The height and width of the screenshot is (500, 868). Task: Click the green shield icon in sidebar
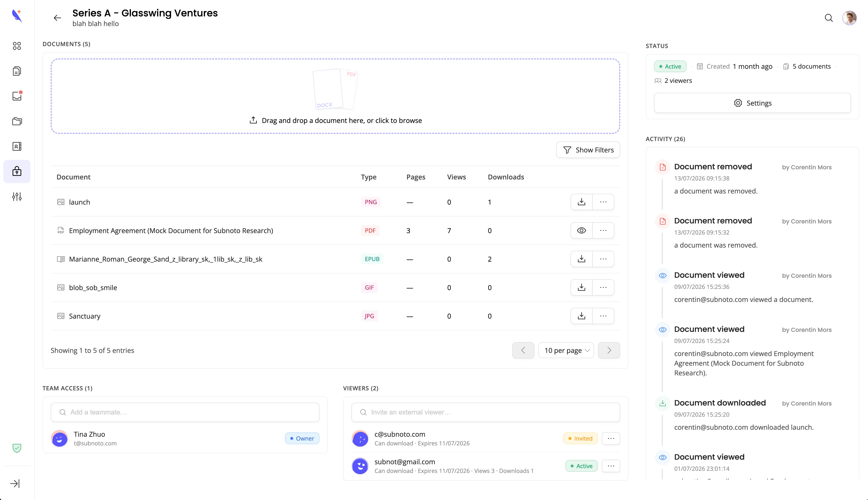pos(17,448)
